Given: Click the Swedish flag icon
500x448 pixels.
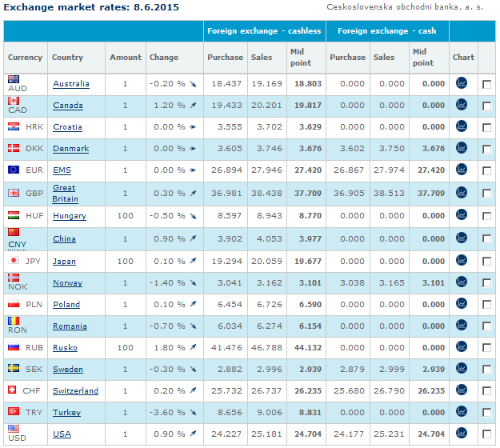Looking at the screenshot, I should (14, 368).
